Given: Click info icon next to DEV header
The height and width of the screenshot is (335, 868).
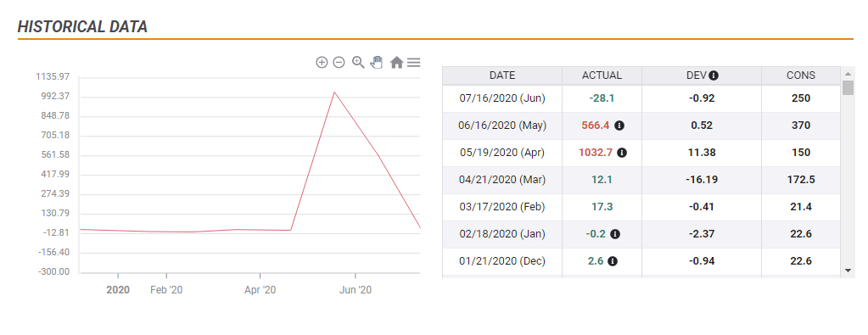Looking at the screenshot, I should 714,75.
